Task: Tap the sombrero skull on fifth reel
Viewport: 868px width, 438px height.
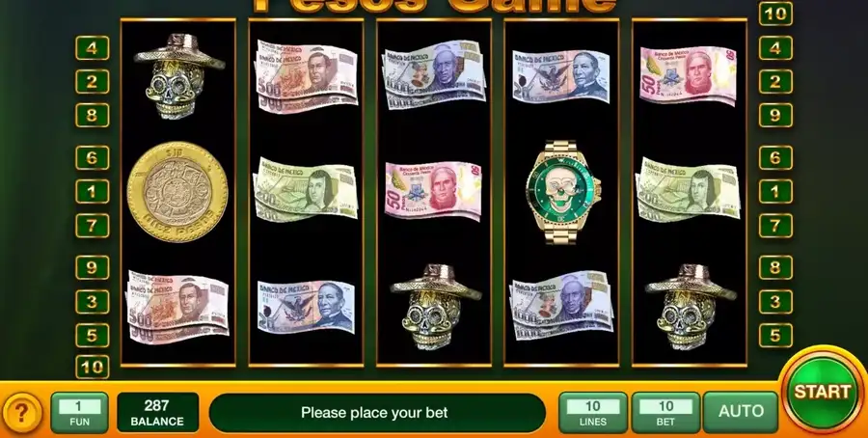Action: pos(691,306)
